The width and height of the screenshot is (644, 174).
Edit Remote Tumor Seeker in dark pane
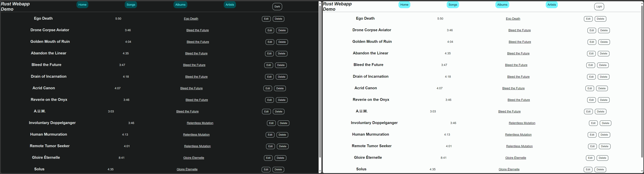pos(270,147)
